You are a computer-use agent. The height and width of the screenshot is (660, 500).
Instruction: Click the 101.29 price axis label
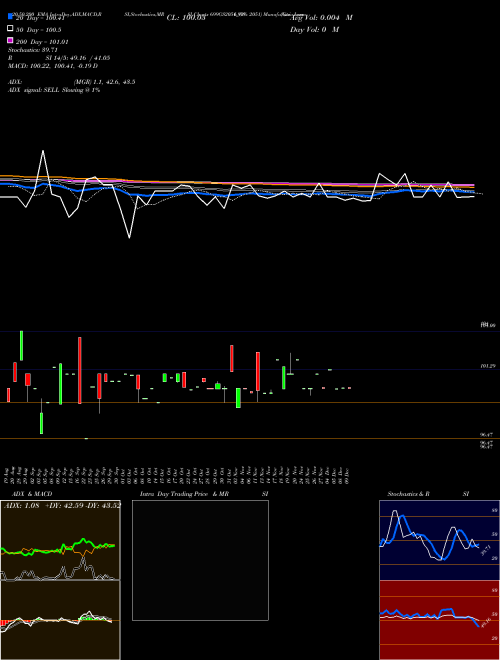[488, 366]
